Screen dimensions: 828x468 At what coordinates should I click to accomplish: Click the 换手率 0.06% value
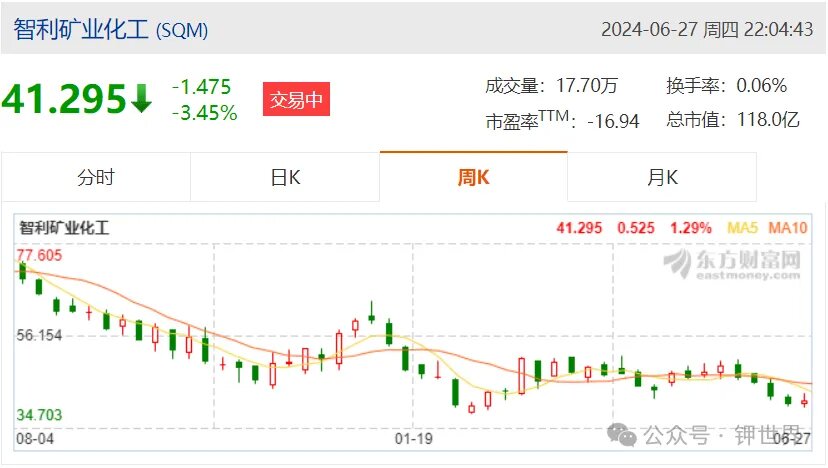(761, 85)
